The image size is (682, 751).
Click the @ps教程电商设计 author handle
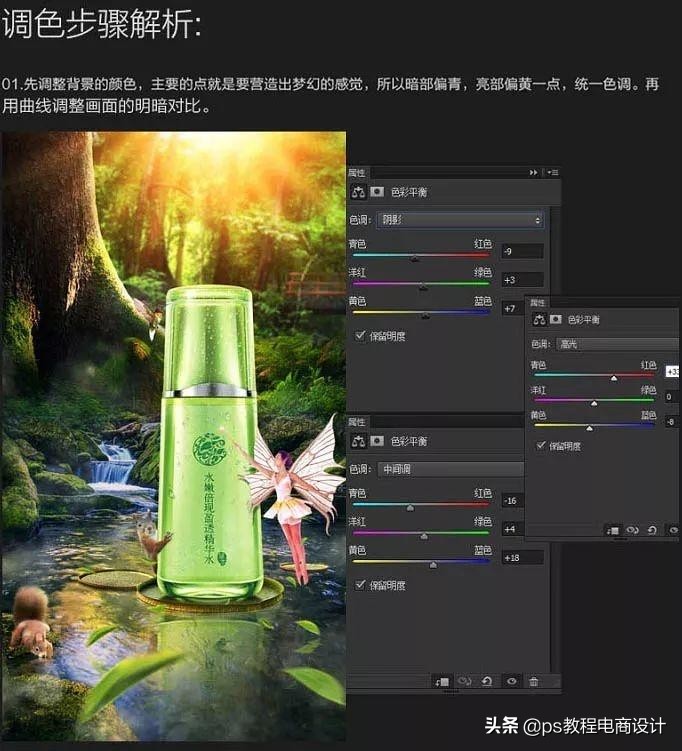(x=594, y=726)
